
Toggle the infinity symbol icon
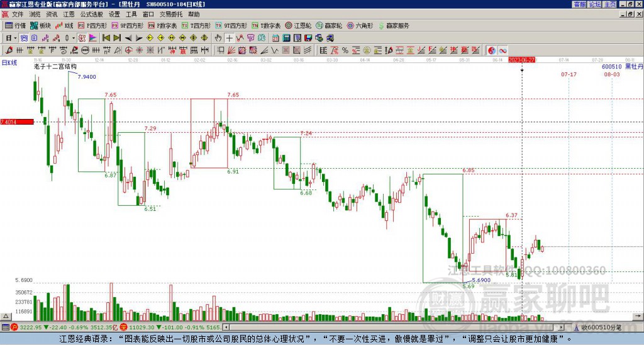[502, 50]
